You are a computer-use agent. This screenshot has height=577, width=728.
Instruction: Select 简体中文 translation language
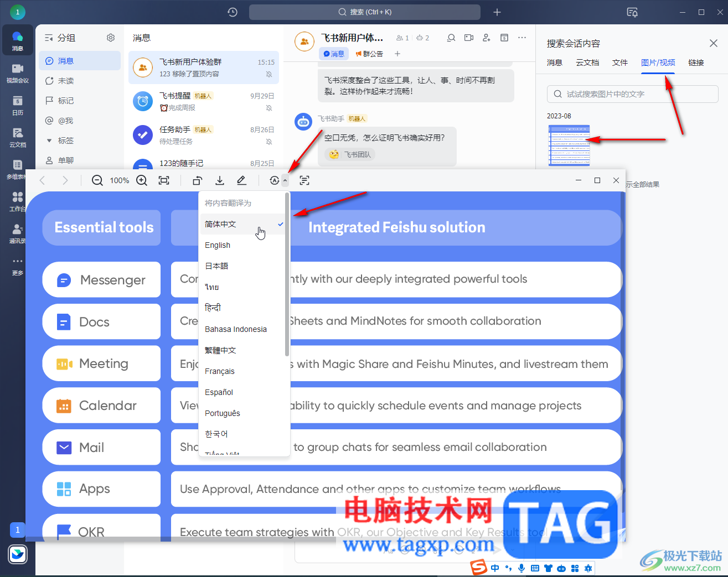click(x=242, y=224)
